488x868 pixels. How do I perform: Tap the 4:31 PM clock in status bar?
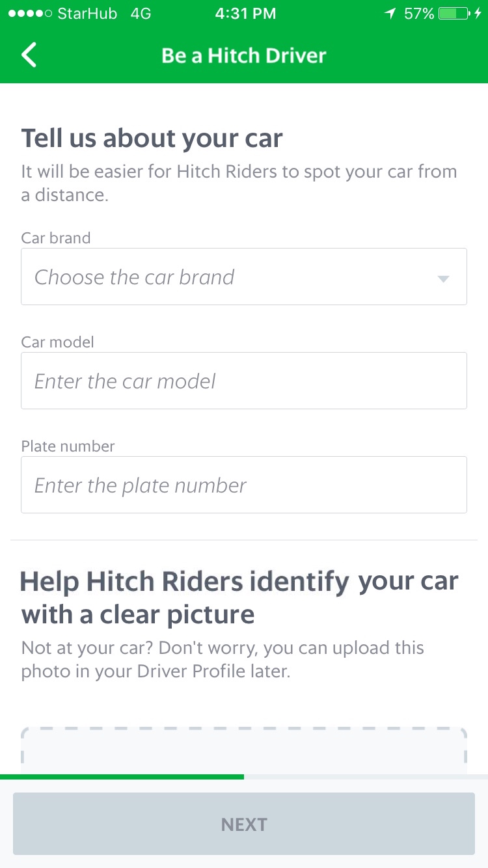click(x=245, y=14)
